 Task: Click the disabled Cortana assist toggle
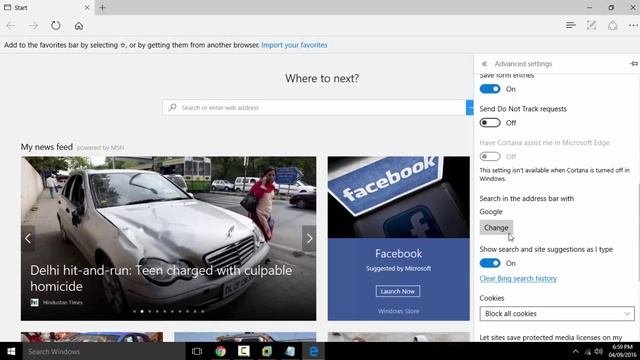(490, 156)
